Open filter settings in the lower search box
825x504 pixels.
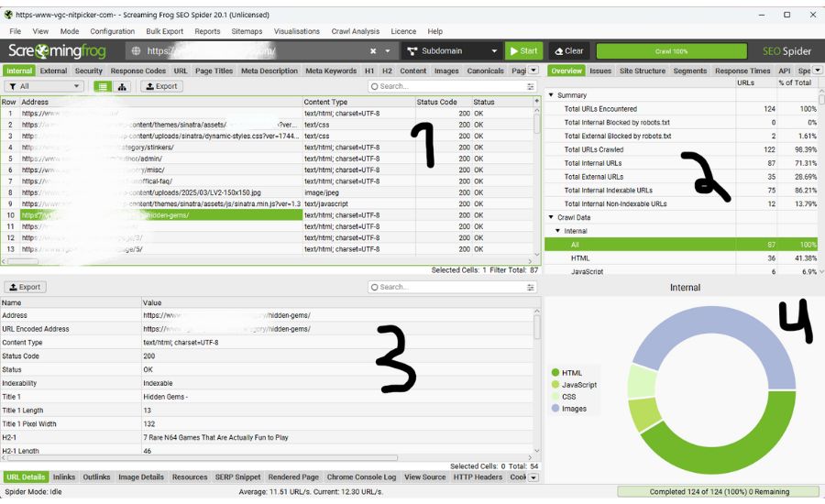point(531,287)
